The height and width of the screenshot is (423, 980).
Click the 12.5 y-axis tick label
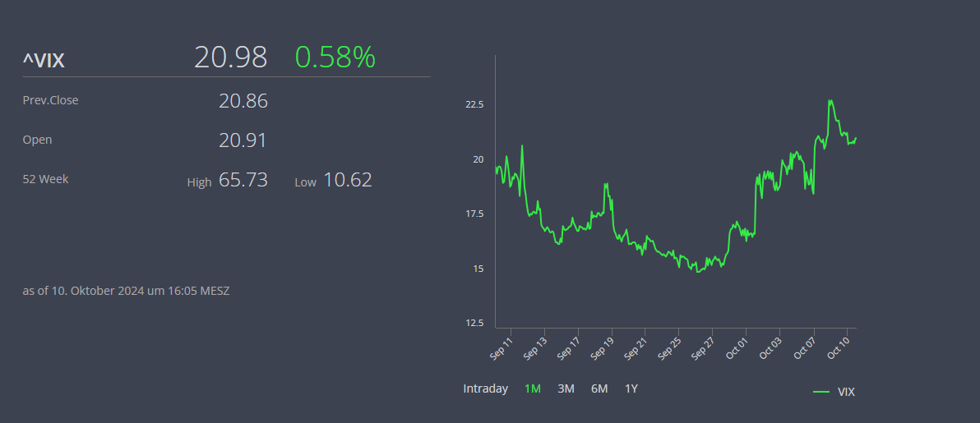click(x=474, y=323)
